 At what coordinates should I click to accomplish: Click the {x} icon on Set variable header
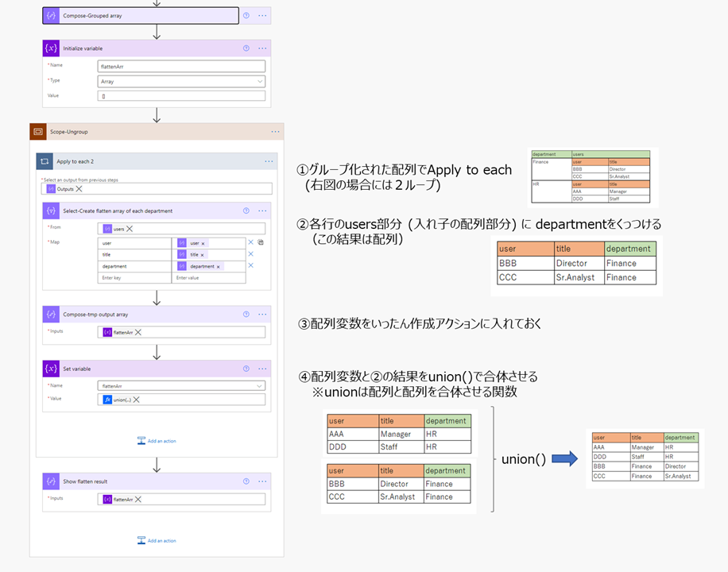pos(52,369)
